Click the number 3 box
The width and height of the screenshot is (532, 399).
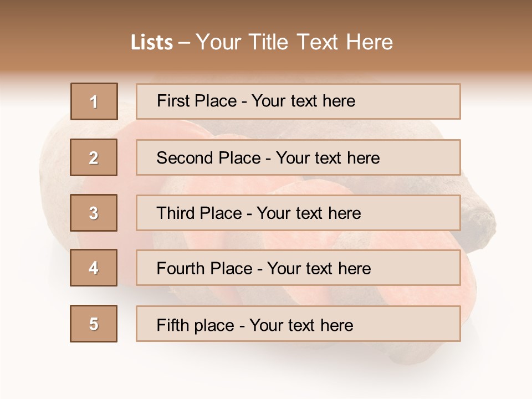[x=94, y=213]
